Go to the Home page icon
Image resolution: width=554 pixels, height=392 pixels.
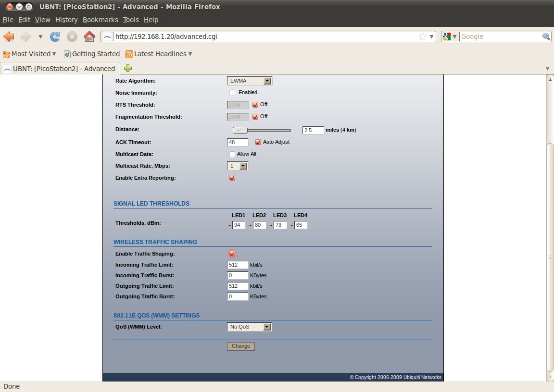(x=89, y=37)
